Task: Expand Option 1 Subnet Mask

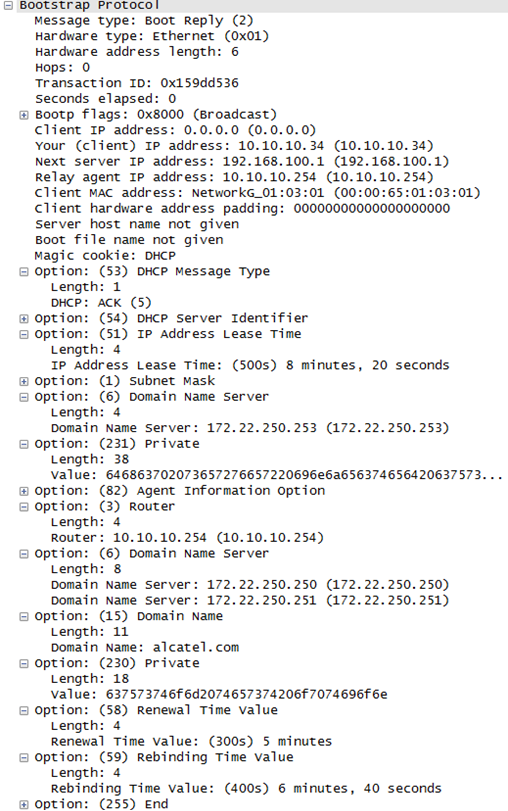Action: click(x=24, y=381)
